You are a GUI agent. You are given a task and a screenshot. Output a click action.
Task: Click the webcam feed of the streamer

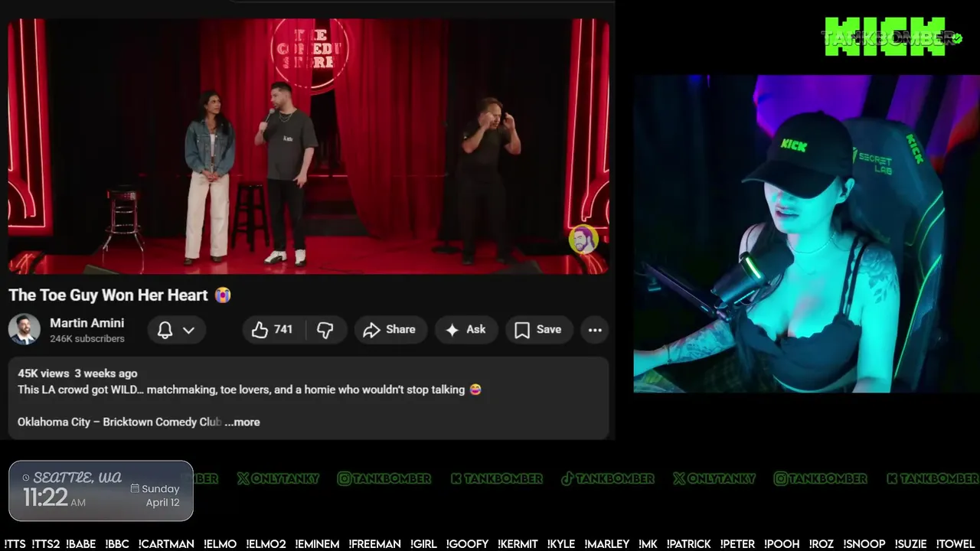[806, 233]
